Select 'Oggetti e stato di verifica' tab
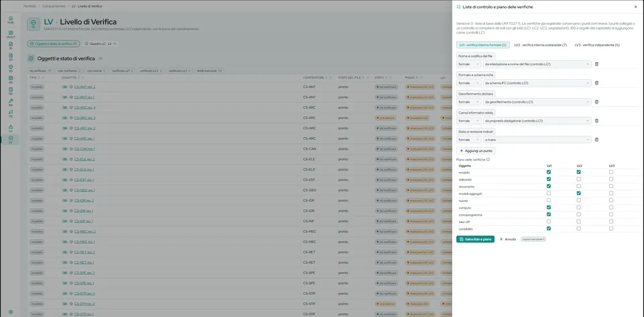 pos(54,44)
